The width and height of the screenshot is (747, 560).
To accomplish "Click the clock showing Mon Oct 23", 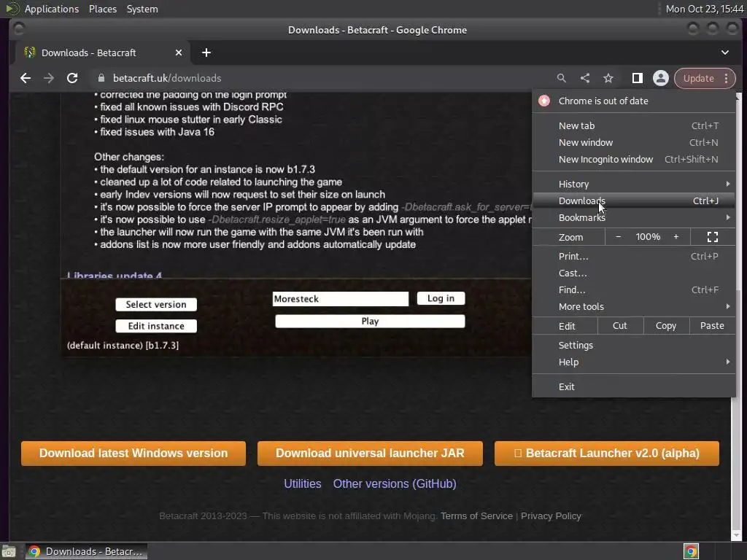I will click(x=705, y=9).
